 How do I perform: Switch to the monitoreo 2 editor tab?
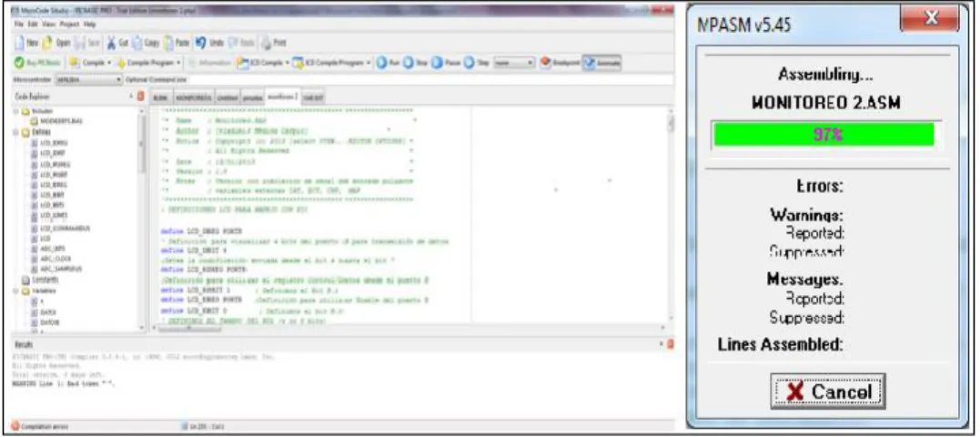click(x=281, y=97)
